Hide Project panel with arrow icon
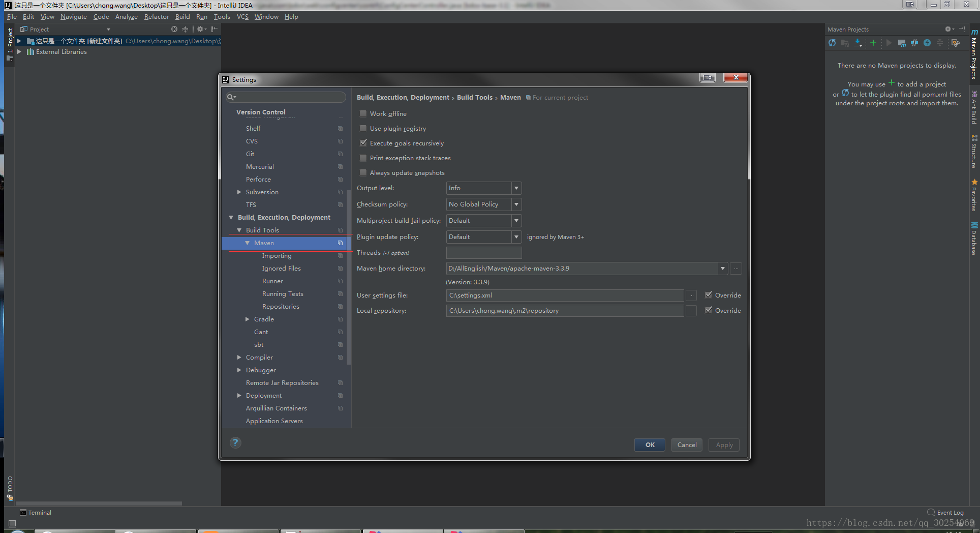980x533 pixels. click(215, 29)
